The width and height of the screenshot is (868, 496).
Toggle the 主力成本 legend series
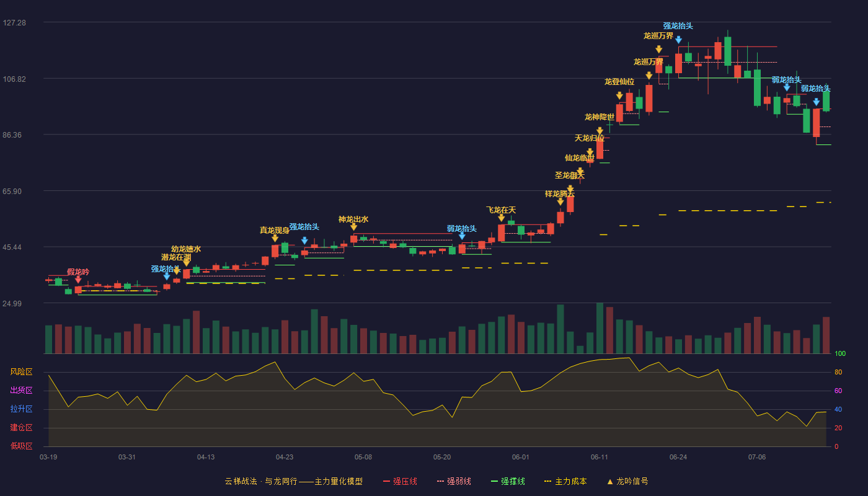pos(565,481)
